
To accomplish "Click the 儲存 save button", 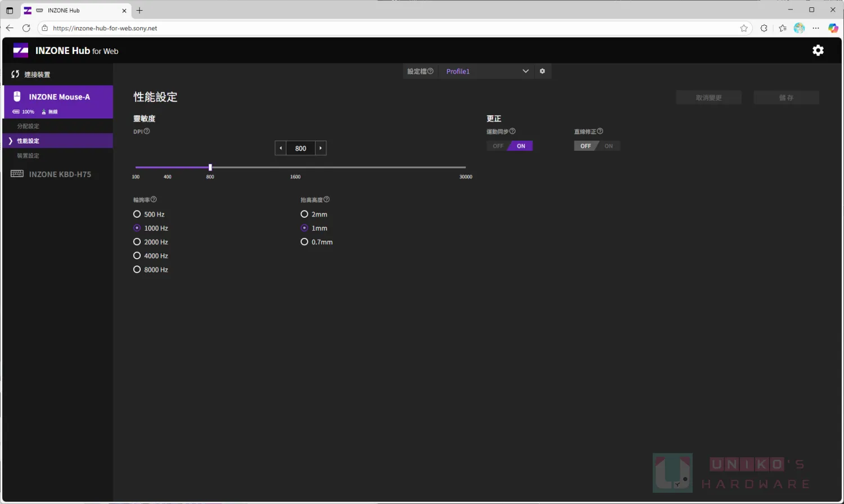I will pyautogui.click(x=786, y=98).
